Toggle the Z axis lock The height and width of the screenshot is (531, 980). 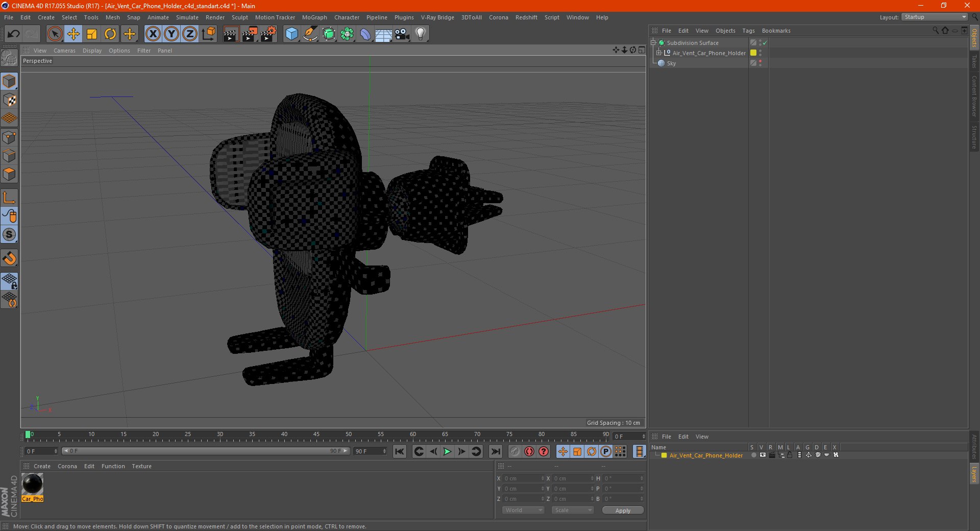[190, 34]
